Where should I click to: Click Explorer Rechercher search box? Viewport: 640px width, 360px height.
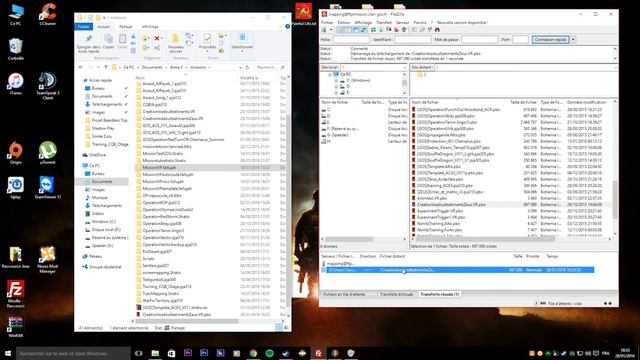[x=270, y=67]
